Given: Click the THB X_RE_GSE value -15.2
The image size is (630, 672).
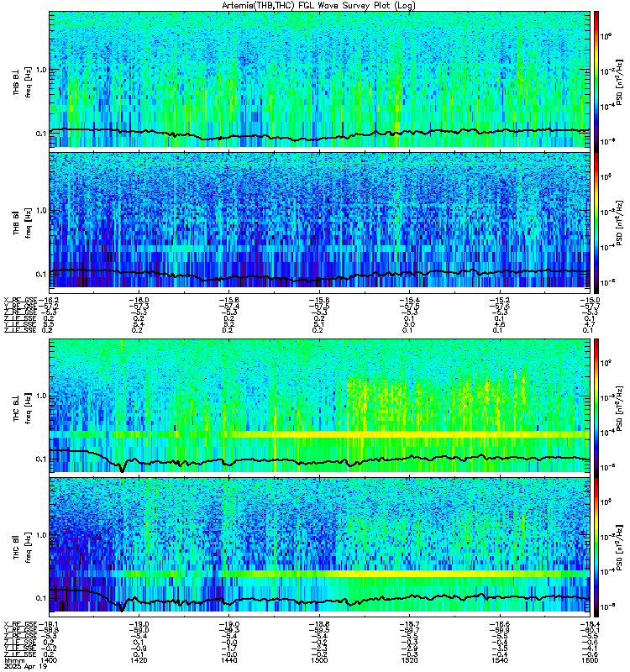Looking at the screenshot, I should coord(499,300).
